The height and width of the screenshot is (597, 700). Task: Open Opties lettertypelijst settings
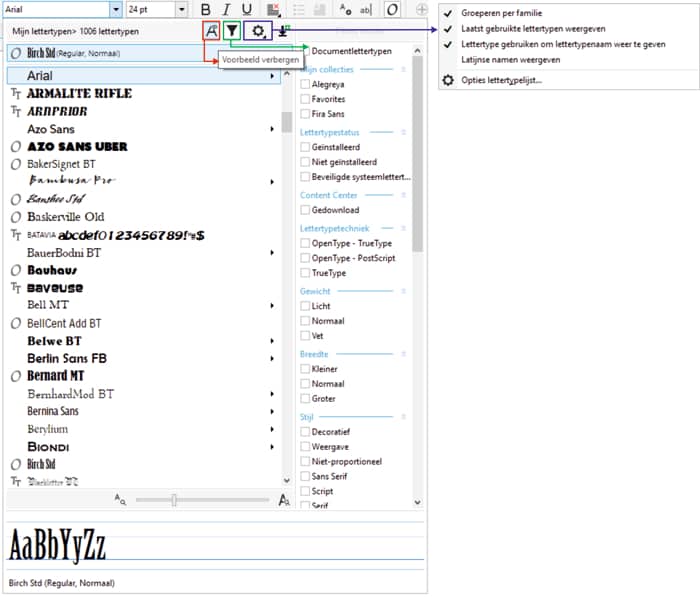501,80
